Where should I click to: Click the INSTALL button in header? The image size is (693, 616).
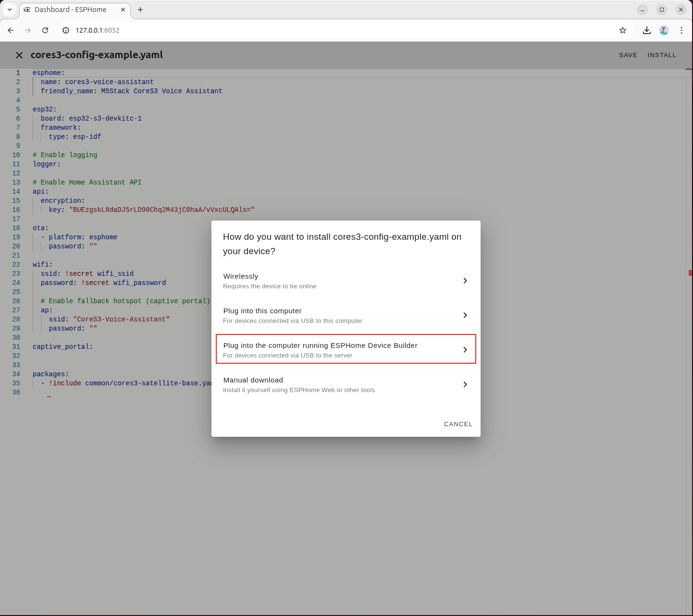click(661, 55)
